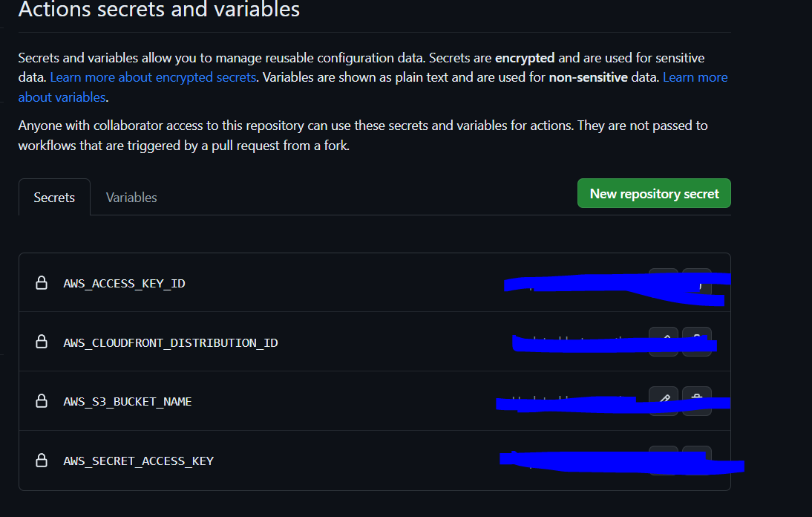Delete the AWS_SECRET_ACCESS_KEY secret
This screenshot has width=812, height=517.
pos(698,459)
